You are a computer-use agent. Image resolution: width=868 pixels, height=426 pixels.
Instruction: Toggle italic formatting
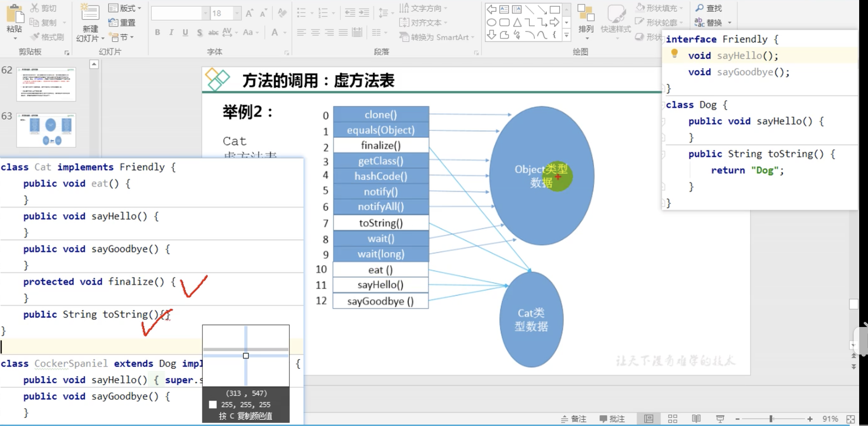[171, 32]
